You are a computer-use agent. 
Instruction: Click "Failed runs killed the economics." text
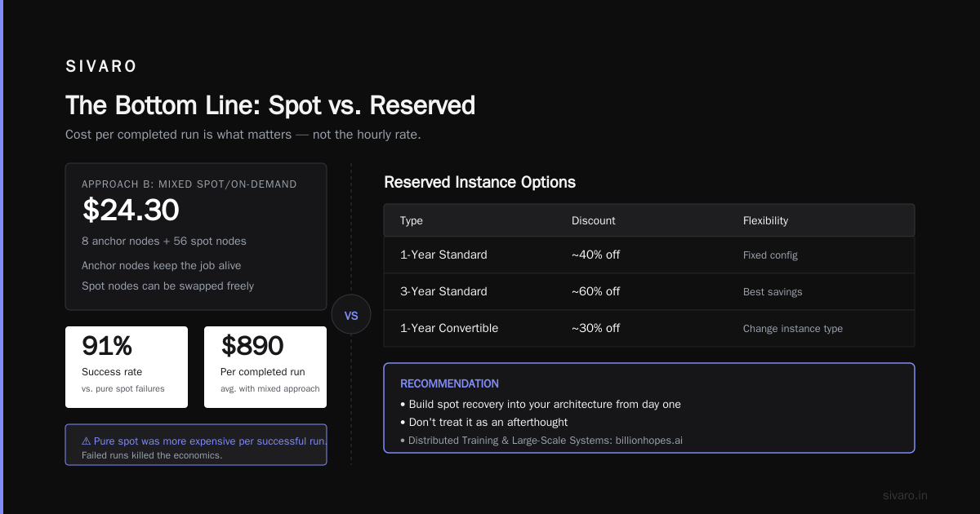152,455
